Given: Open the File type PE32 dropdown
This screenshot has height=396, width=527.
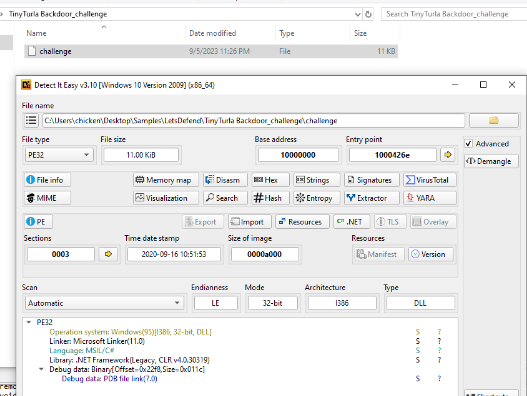Looking at the screenshot, I should pyautogui.click(x=59, y=155).
